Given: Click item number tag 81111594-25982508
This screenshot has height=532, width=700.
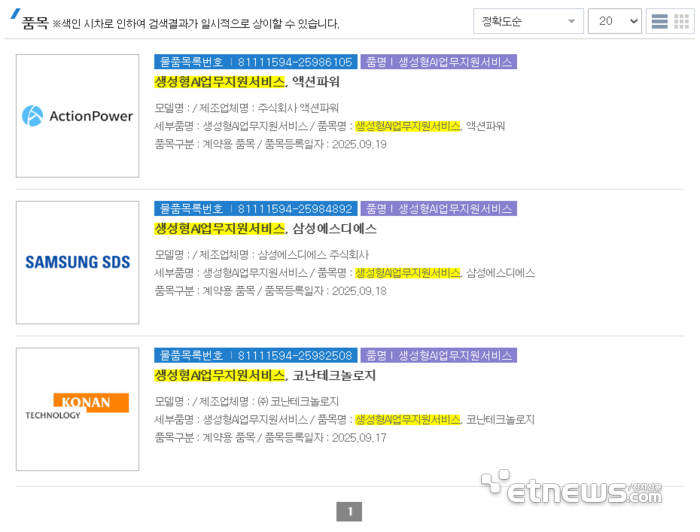Looking at the screenshot, I should (256, 355).
